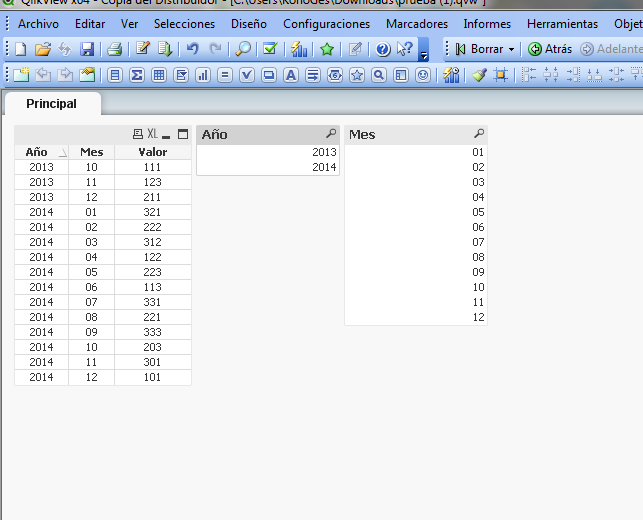The width and height of the screenshot is (643, 520).
Task: Print using the printer toolbar icon
Action: tap(114, 49)
